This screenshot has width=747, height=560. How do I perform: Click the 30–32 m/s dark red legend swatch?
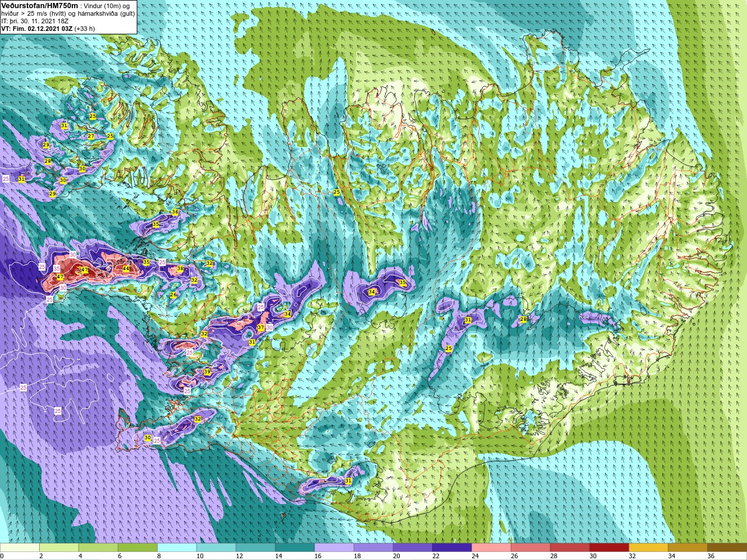(609, 548)
